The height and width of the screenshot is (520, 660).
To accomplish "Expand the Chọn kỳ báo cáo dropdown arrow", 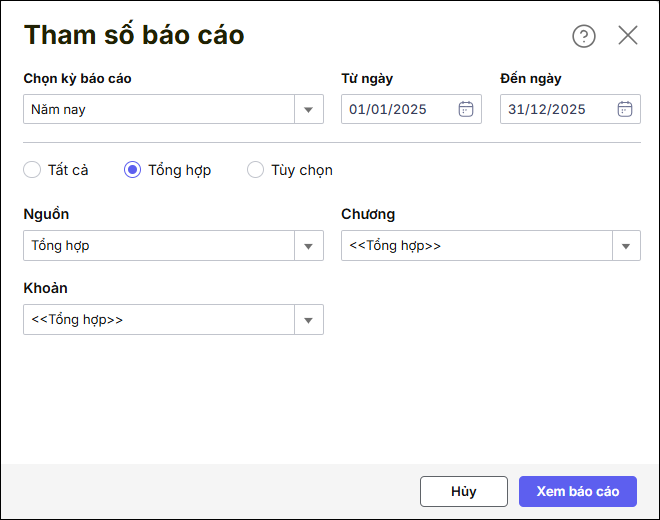I will (308, 109).
